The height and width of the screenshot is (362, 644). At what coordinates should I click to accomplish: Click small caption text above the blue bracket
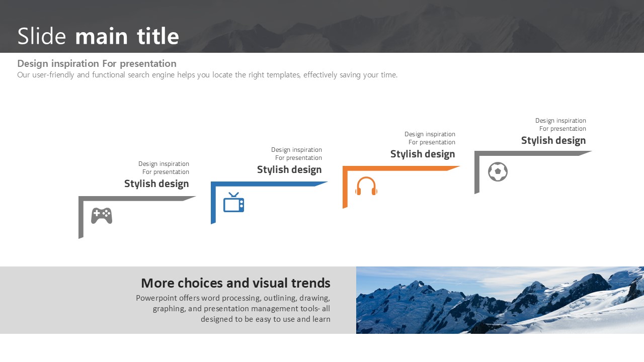(x=296, y=154)
